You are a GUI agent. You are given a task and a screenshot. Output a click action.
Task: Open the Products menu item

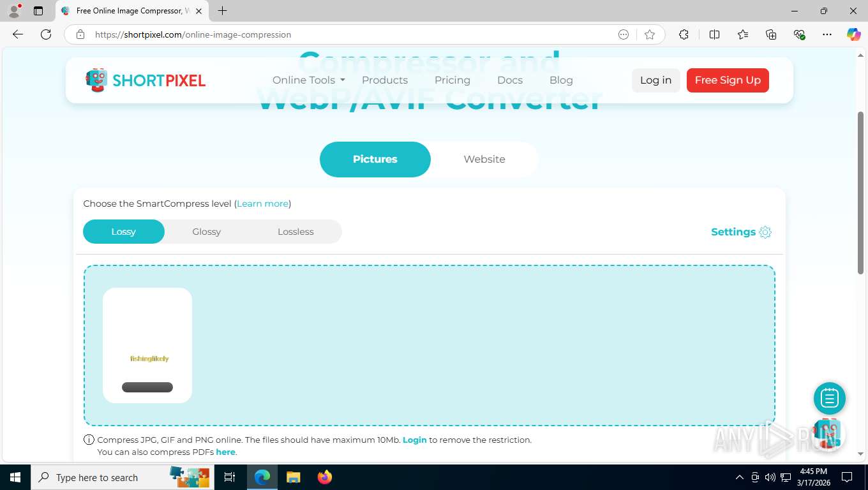(385, 80)
